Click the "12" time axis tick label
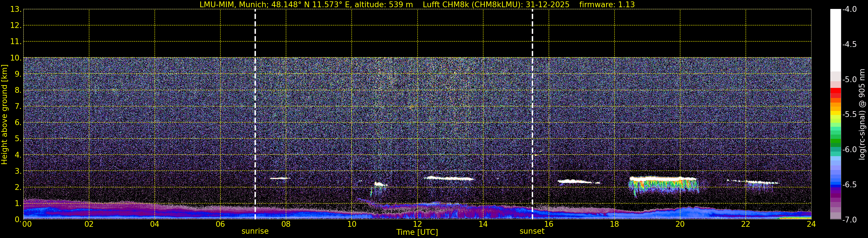The image size is (868, 238). point(417,224)
